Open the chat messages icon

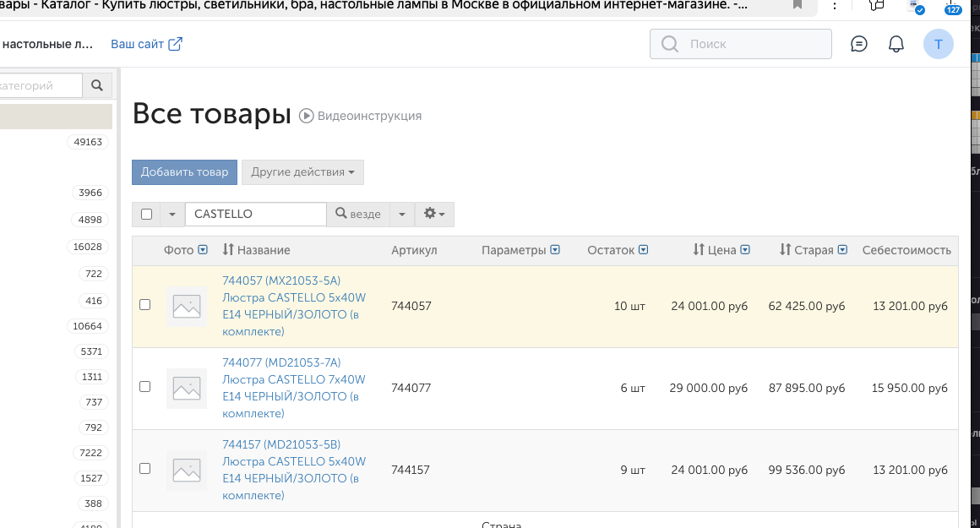pos(859,44)
